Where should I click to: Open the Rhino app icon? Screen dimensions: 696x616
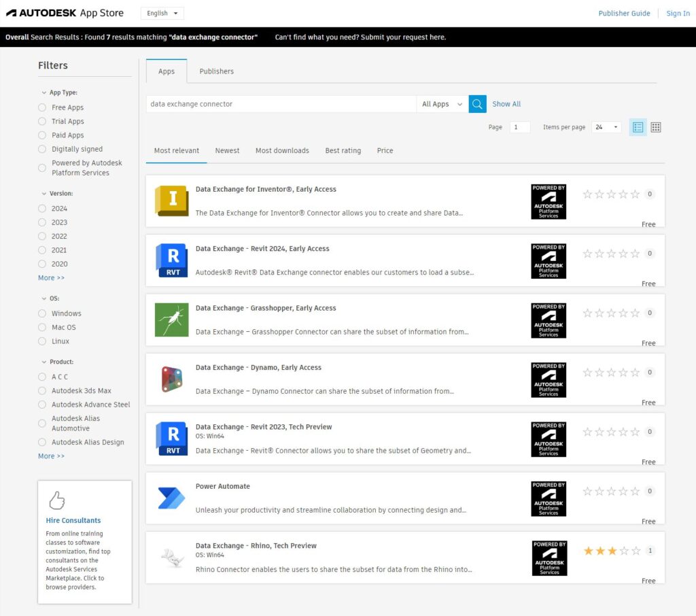pyautogui.click(x=173, y=558)
